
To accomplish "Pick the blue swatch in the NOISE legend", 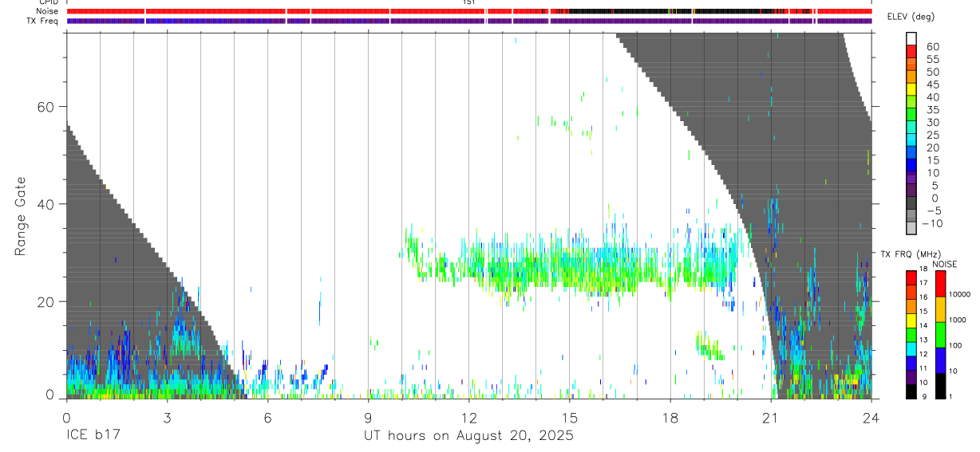I will (940, 360).
